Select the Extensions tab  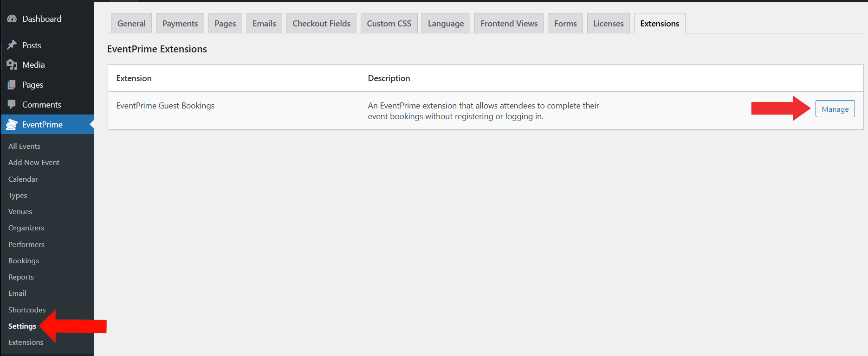pos(660,24)
